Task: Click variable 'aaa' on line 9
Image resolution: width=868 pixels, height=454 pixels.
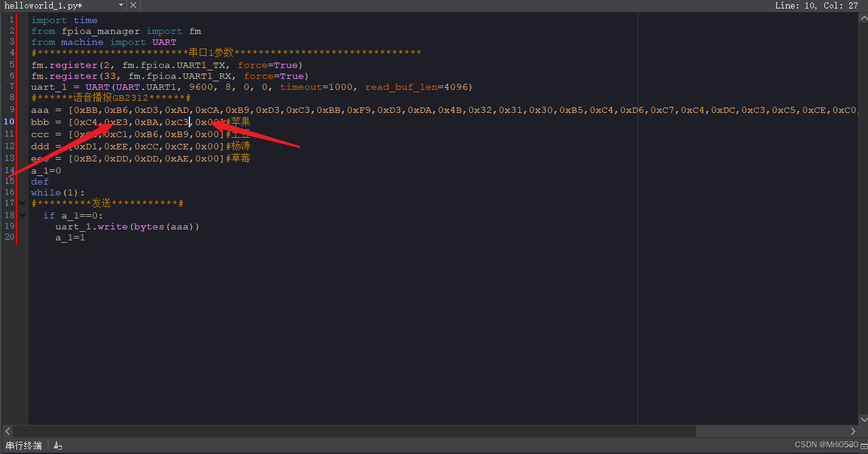Action: (40, 110)
